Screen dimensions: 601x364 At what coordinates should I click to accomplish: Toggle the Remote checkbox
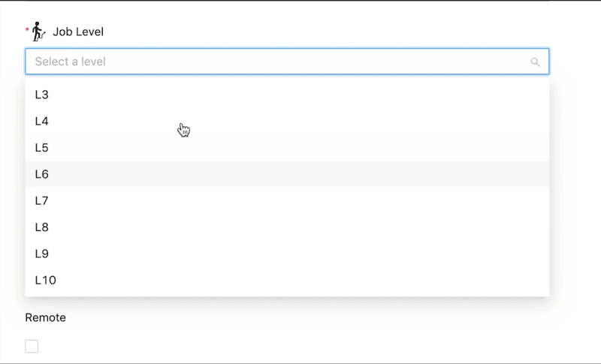pyautogui.click(x=32, y=346)
